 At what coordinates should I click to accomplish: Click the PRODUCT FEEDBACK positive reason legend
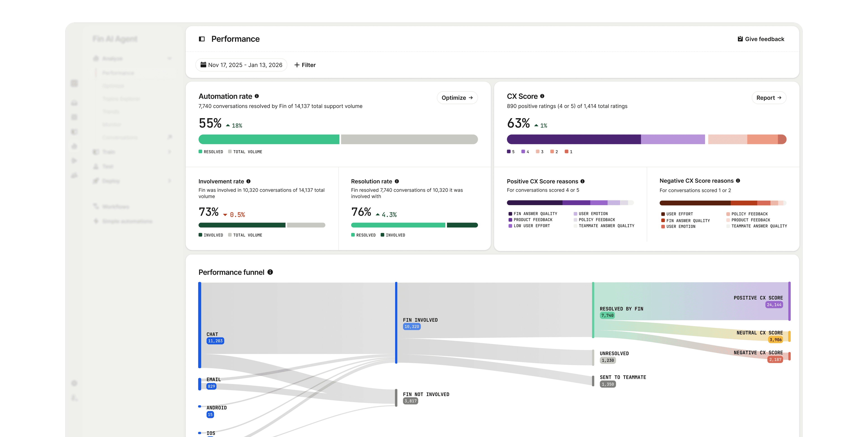[x=530, y=220]
